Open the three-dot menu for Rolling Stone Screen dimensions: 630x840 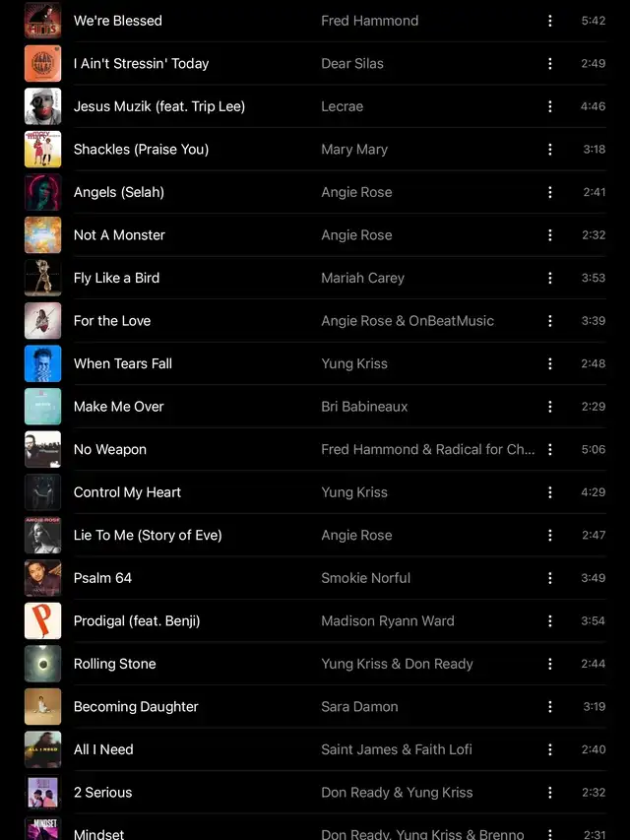coord(549,664)
